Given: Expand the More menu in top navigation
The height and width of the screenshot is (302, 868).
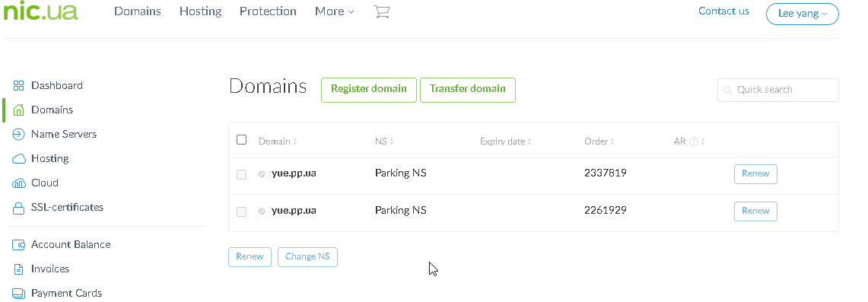Looking at the screenshot, I should point(335,11).
